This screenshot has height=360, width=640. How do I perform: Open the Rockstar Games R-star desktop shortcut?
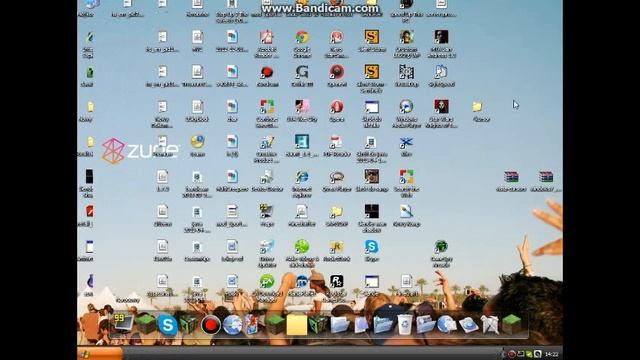click(x=337, y=282)
